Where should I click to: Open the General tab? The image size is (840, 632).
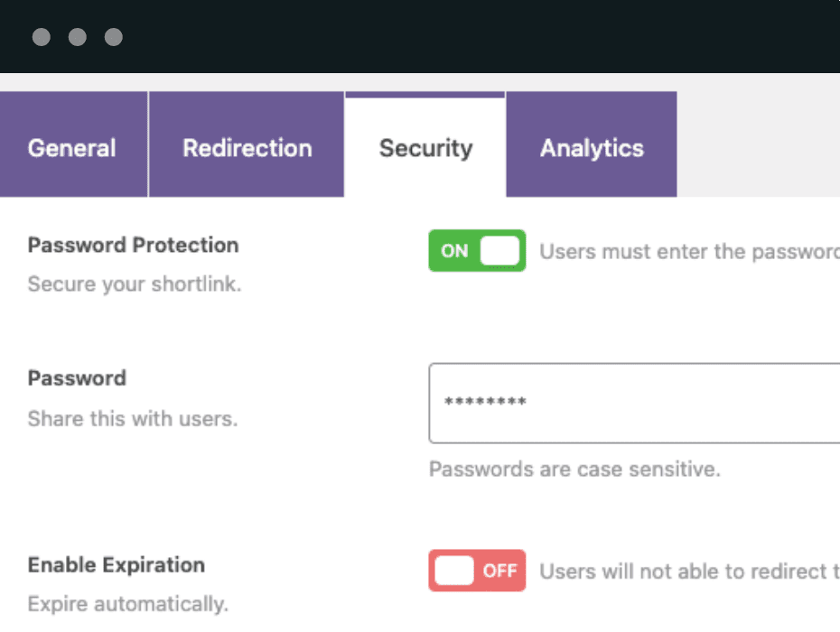pos(72,148)
